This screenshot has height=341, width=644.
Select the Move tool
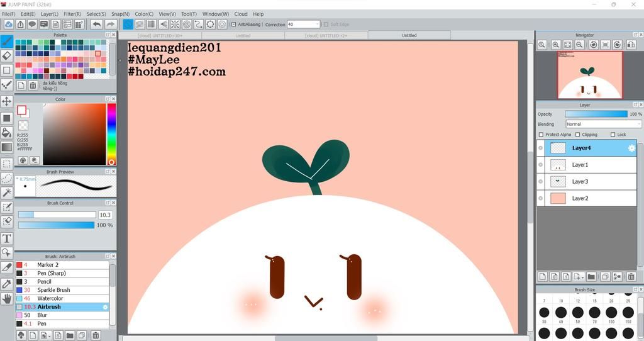click(6, 101)
